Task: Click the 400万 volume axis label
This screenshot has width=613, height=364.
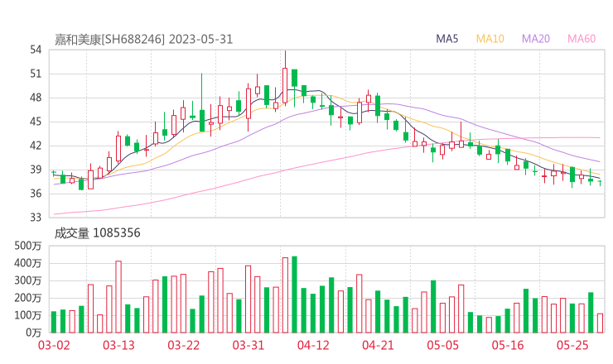Action: click(28, 263)
